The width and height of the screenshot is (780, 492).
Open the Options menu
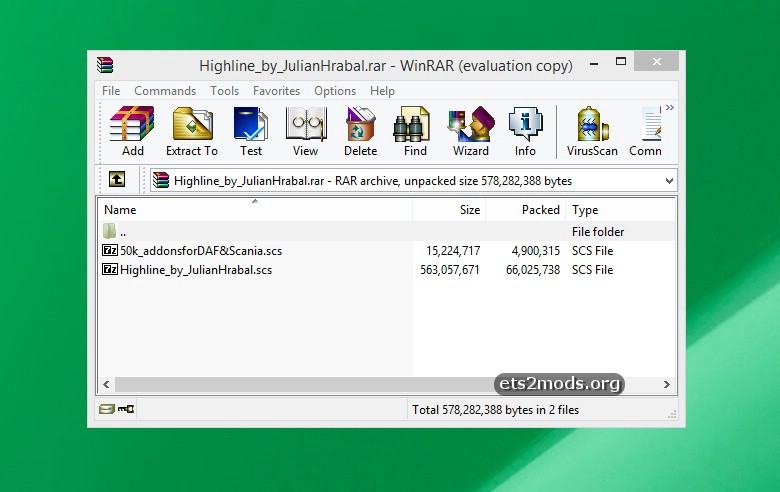point(335,91)
